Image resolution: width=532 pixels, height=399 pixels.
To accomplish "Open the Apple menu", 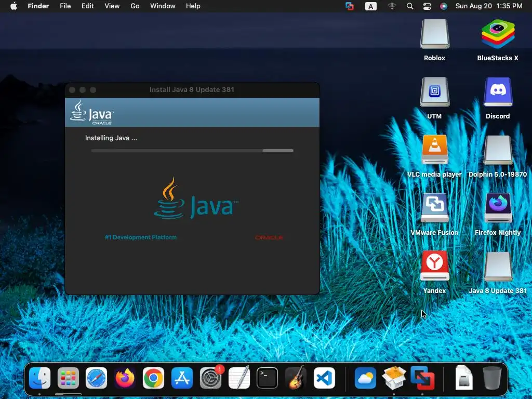I will click(14, 6).
